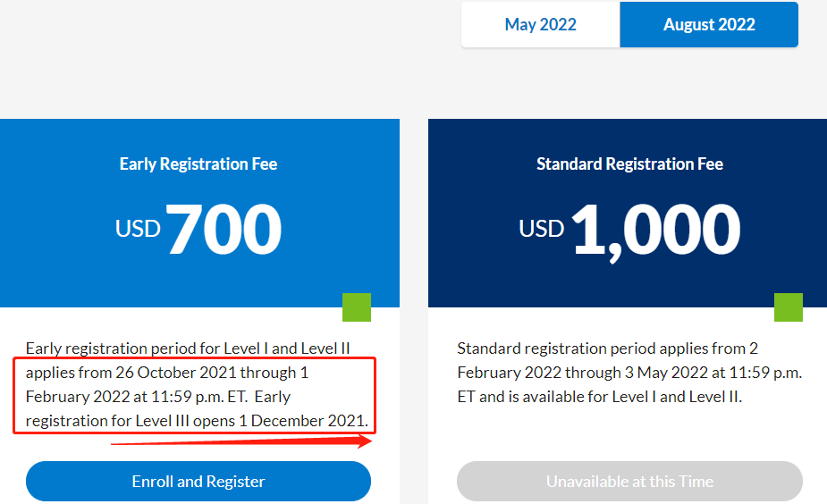Click the large 1,000 price figure

click(x=655, y=229)
